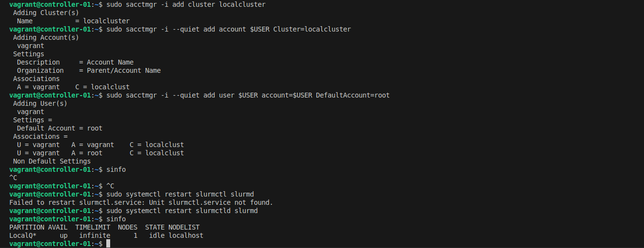This screenshot has height=248, width=644.
Task: Click the 'Default Account = root' setting line
Action: coord(60,128)
